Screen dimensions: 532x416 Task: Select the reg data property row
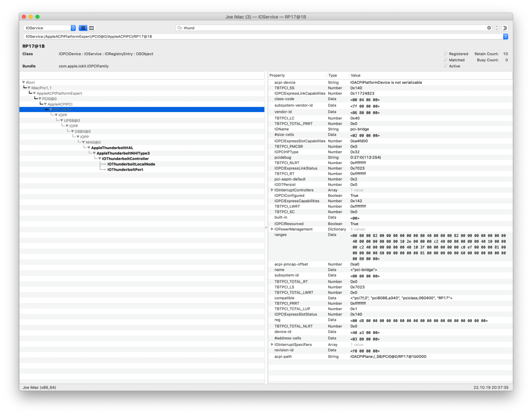390,320
